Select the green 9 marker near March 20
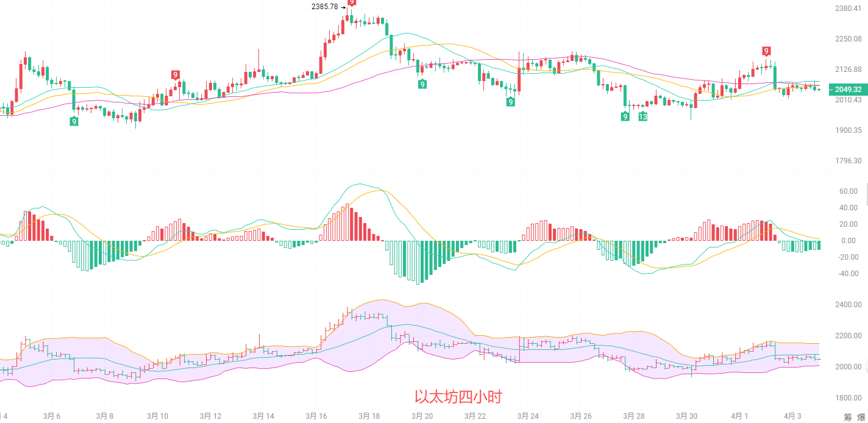 422,84
